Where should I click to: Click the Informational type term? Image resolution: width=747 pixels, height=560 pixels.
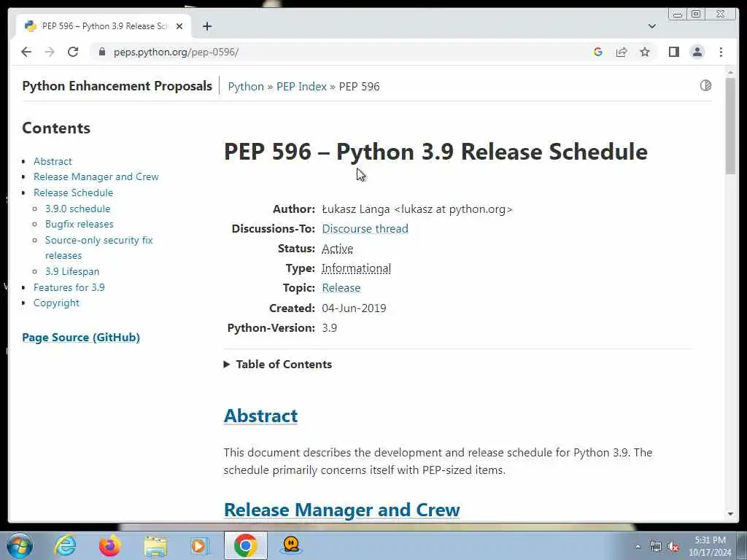pyautogui.click(x=356, y=268)
